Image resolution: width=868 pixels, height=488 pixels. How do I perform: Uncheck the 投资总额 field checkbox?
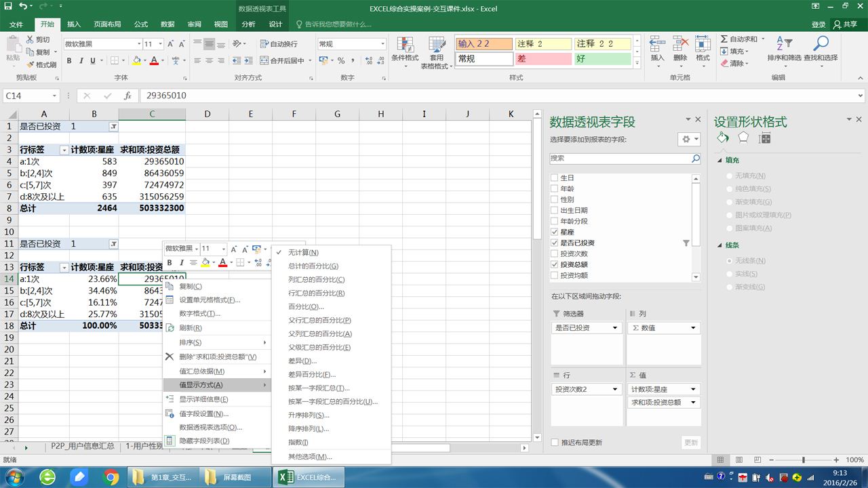coord(555,264)
